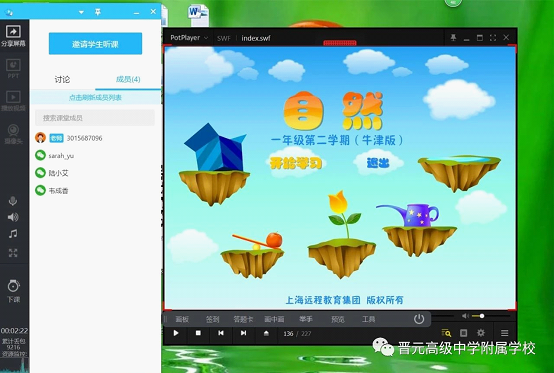Screen dimensions: 554x373
Task: Open the dropdown arrow in the classroom title bar
Action: pos(81,12)
